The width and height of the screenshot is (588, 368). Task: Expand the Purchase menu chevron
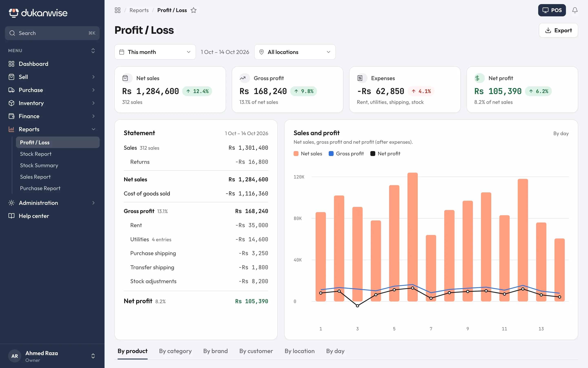click(x=93, y=90)
